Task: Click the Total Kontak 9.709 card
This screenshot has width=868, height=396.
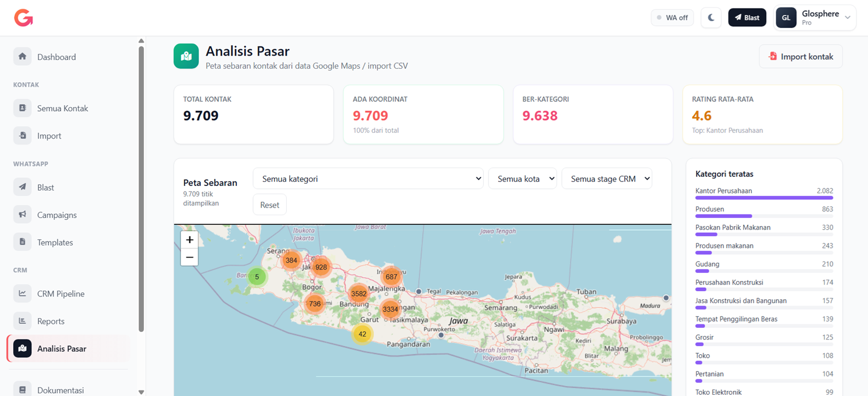Action: (254, 114)
